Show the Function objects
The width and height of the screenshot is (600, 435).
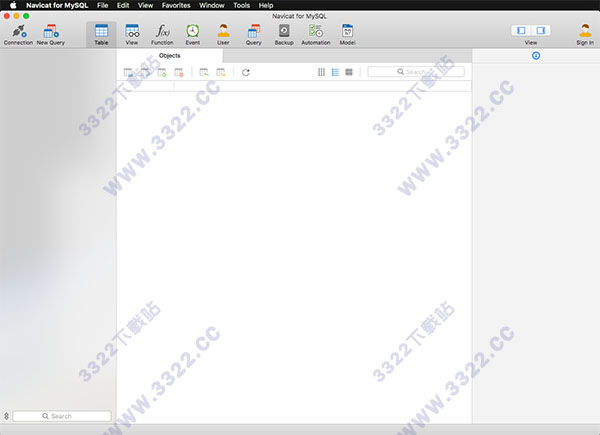click(x=162, y=35)
